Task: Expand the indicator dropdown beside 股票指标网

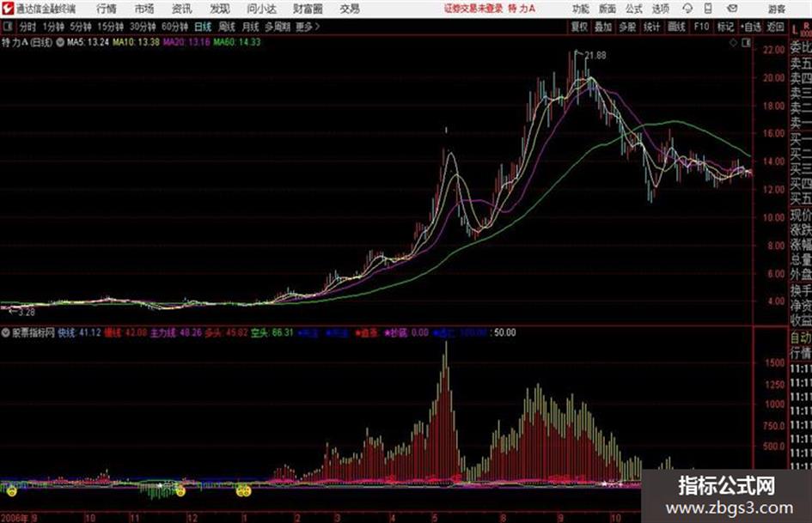Action: click(x=5, y=332)
